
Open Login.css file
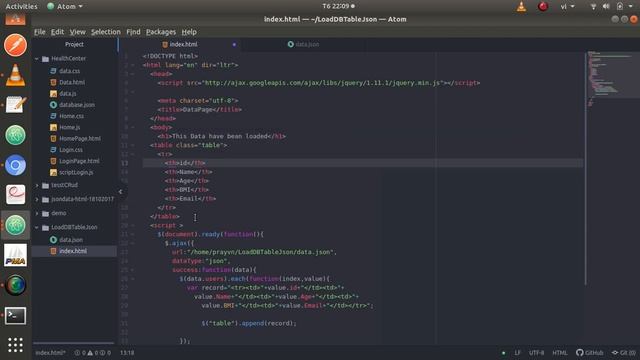pos(71,150)
